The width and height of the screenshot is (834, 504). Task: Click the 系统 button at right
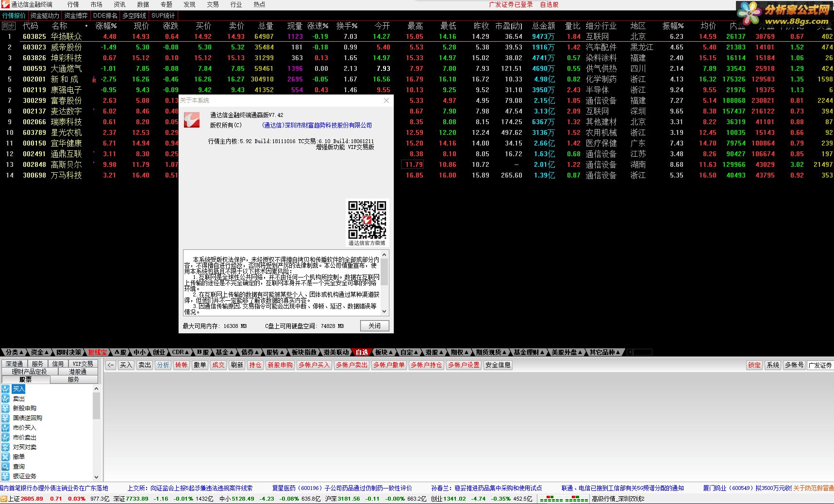(x=773, y=365)
